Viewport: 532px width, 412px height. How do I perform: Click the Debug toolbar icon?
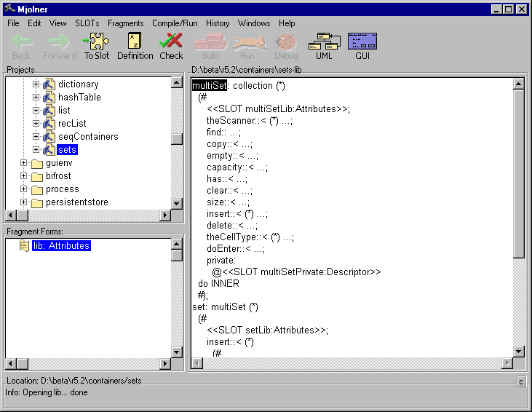click(x=286, y=46)
